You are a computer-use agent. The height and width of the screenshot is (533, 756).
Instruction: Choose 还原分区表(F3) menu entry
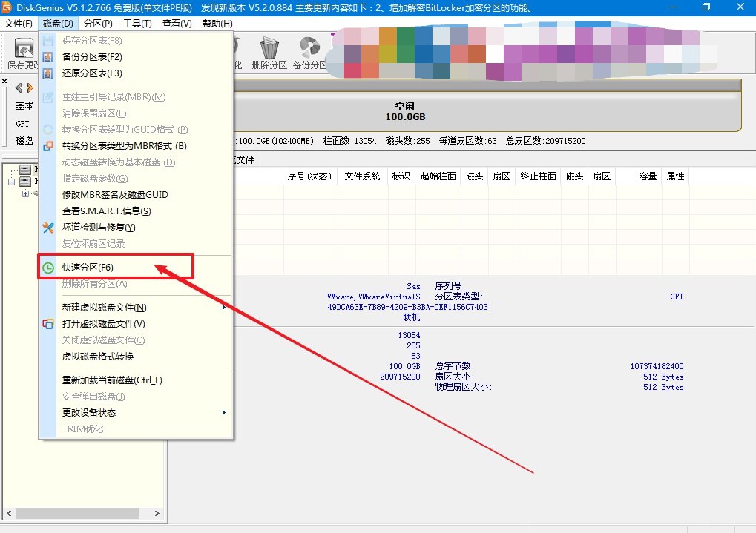[x=136, y=73]
